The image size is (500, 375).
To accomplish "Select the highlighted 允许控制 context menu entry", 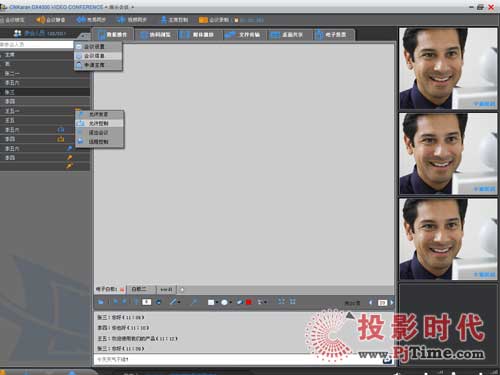I will tap(99, 123).
